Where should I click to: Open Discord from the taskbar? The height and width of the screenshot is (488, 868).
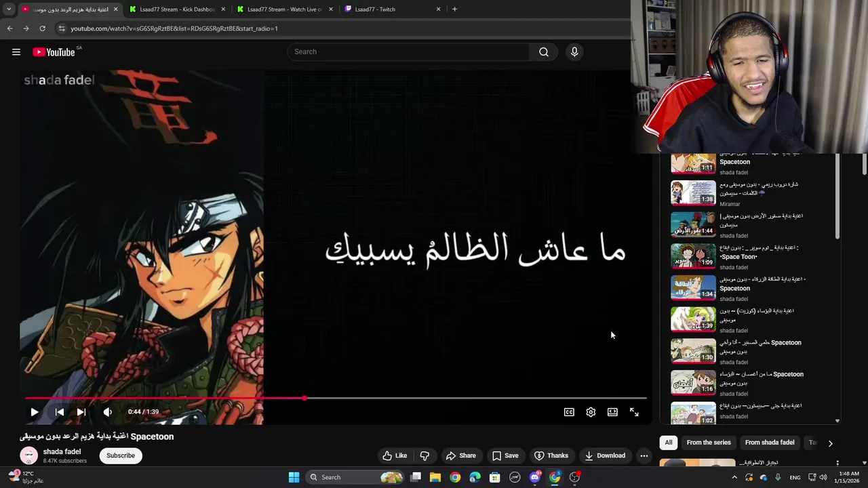point(535,477)
